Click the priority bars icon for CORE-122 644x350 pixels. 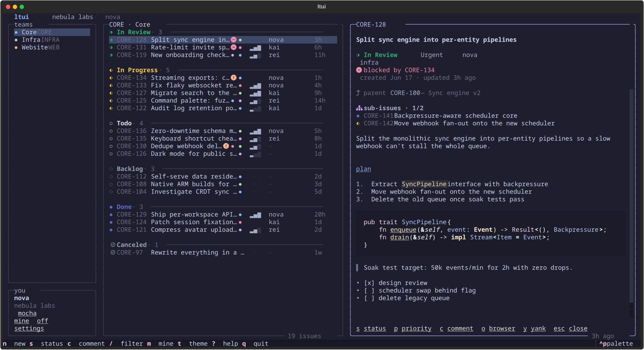point(255,108)
